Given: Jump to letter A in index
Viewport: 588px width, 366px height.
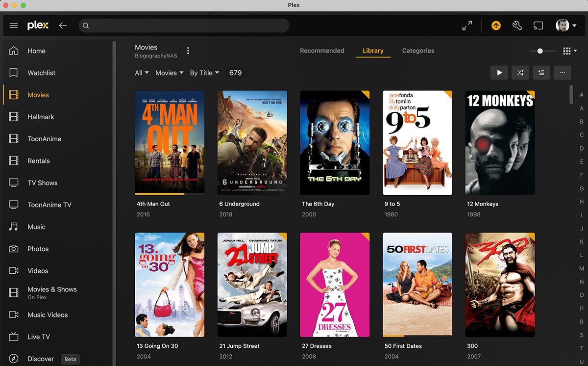Looking at the screenshot, I should click(582, 108).
